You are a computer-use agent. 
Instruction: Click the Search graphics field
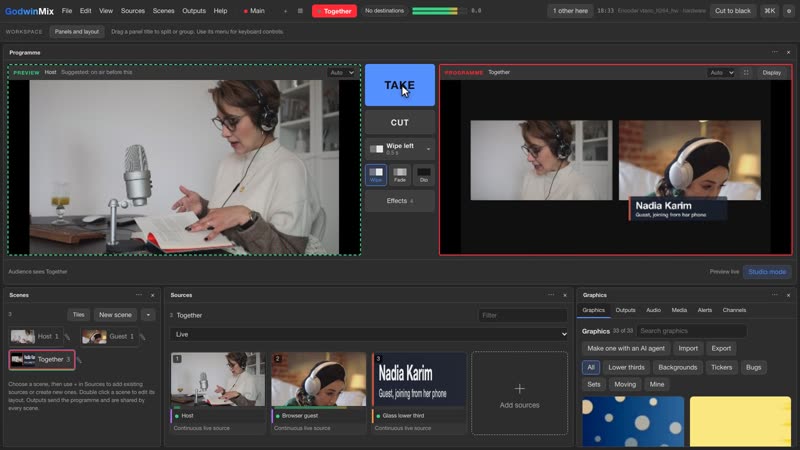[691, 331]
